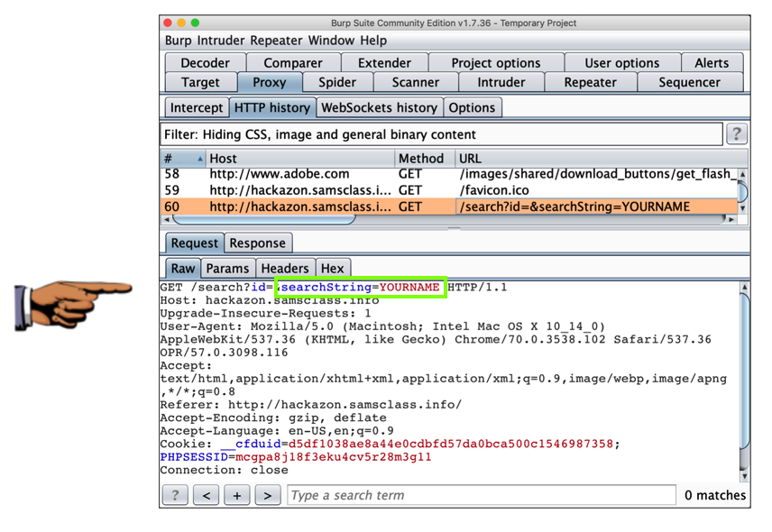The height and width of the screenshot is (532, 772).
Task: Click the filter help question mark icon
Action: (x=736, y=134)
